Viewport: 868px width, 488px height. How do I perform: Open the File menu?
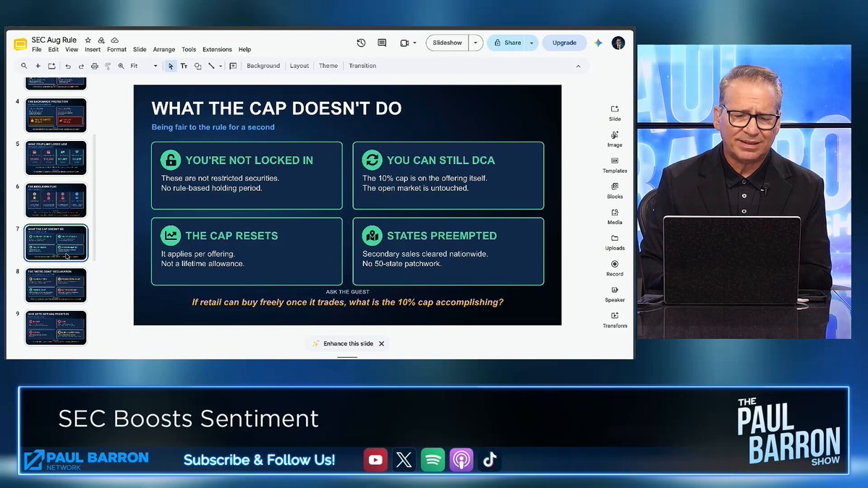pyautogui.click(x=37, y=50)
